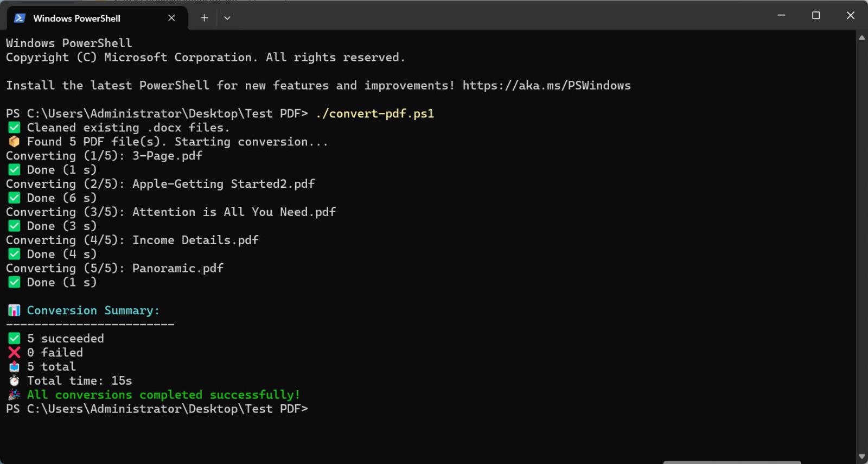Click the stopwatch icon beside Total time
The image size is (868, 464).
pos(14,381)
